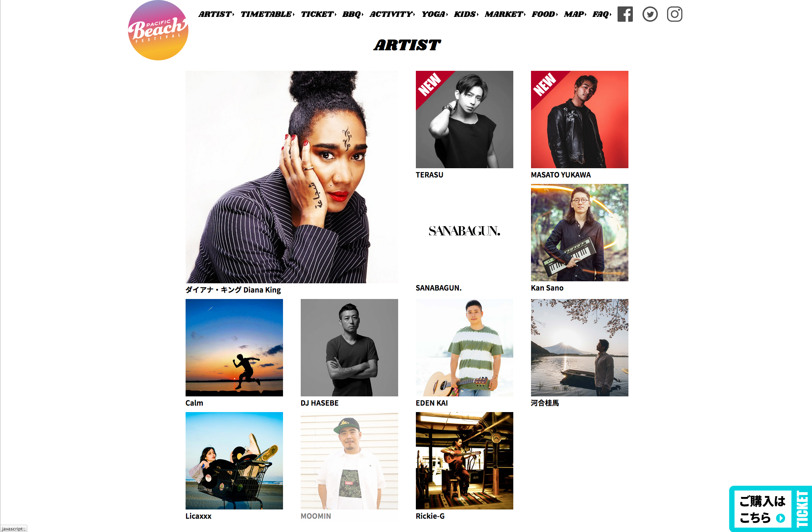Image resolution: width=812 pixels, height=532 pixels.
Task: Open the Facebook page icon
Action: coord(625,14)
